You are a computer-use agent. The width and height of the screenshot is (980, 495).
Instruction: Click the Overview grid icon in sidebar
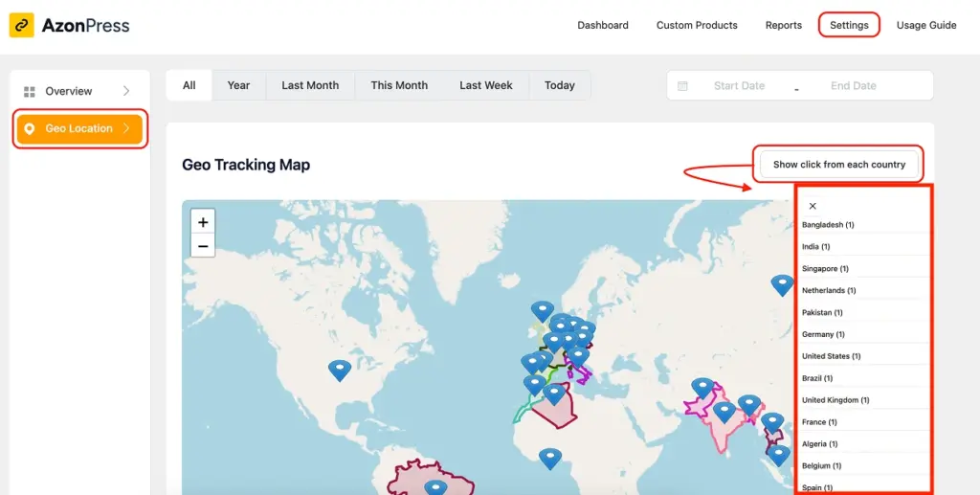point(30,92)
